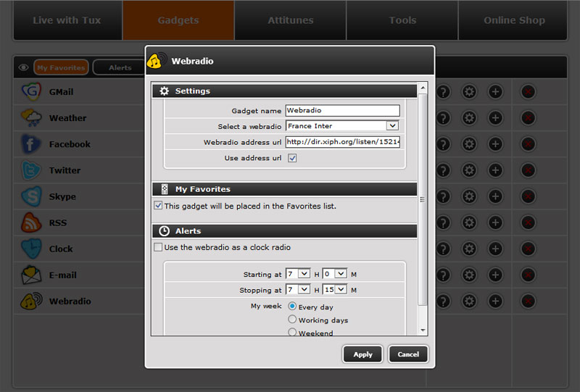Select the Working days radio option
580x392 pixels.
tap(292, 320)
